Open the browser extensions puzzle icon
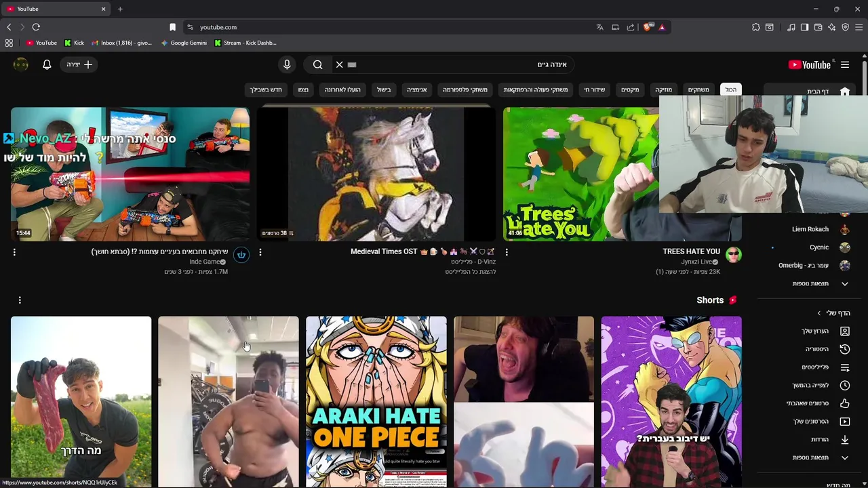The image size is (868, 488). (756, 27)
